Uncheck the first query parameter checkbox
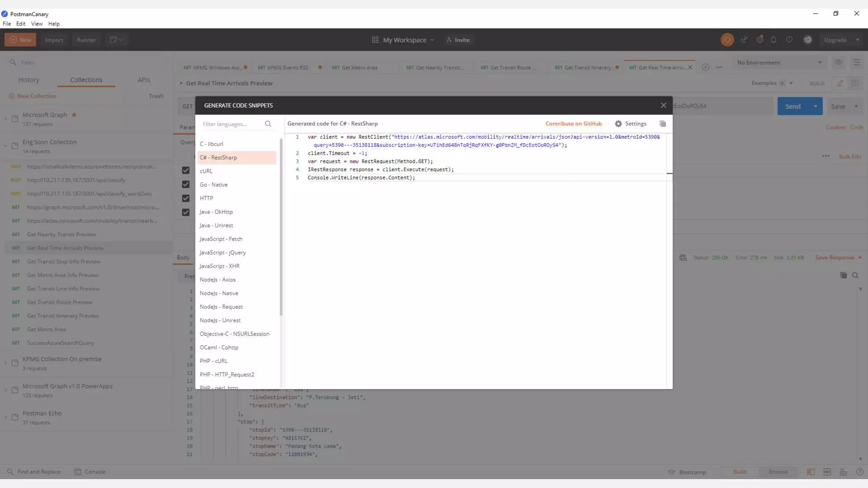 coord(186,170)
